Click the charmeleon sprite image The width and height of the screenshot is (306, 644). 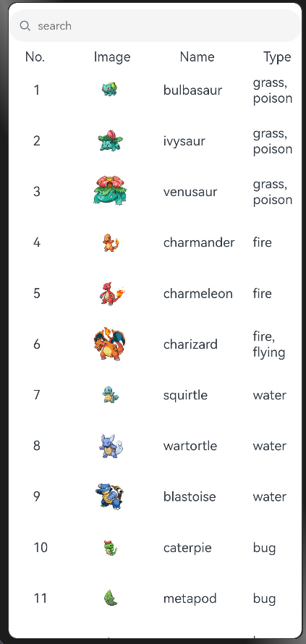(x=111, y=293)
